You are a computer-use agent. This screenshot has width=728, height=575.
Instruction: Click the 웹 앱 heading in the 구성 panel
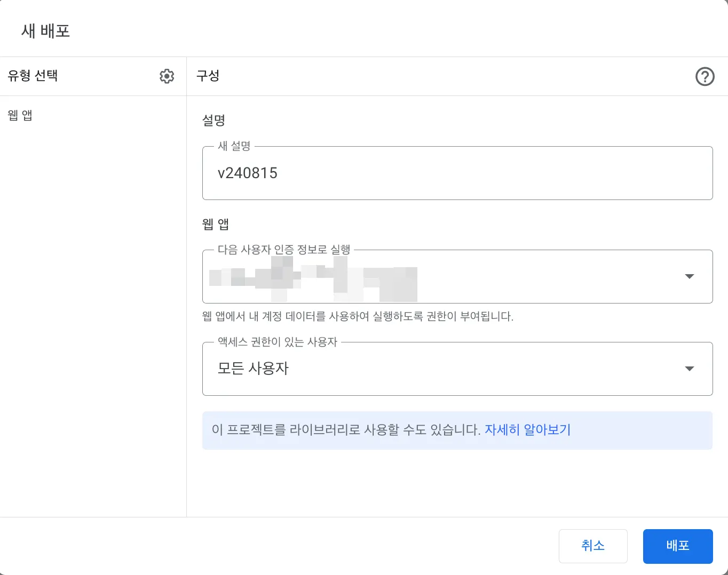point(216,224)
